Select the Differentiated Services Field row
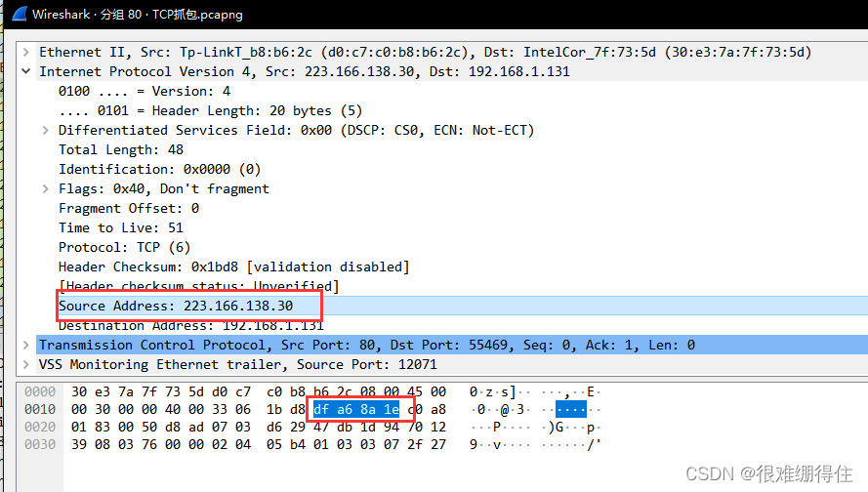This screenshot has height=492, width=868. pos(296,130)
